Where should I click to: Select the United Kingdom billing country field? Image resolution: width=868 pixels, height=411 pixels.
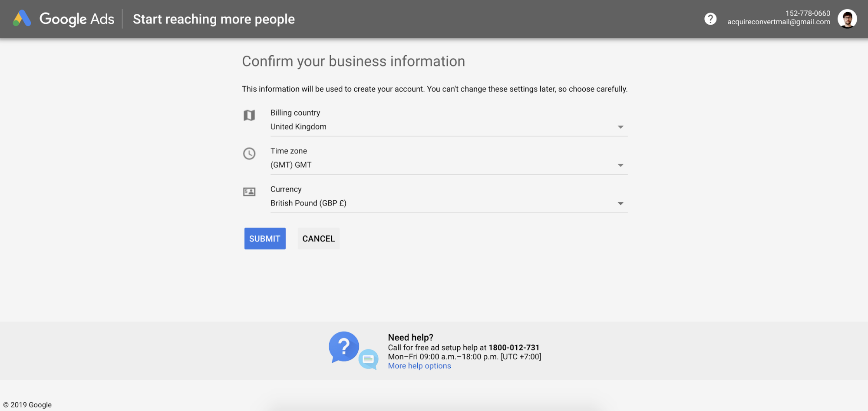[x=298, y=127]
